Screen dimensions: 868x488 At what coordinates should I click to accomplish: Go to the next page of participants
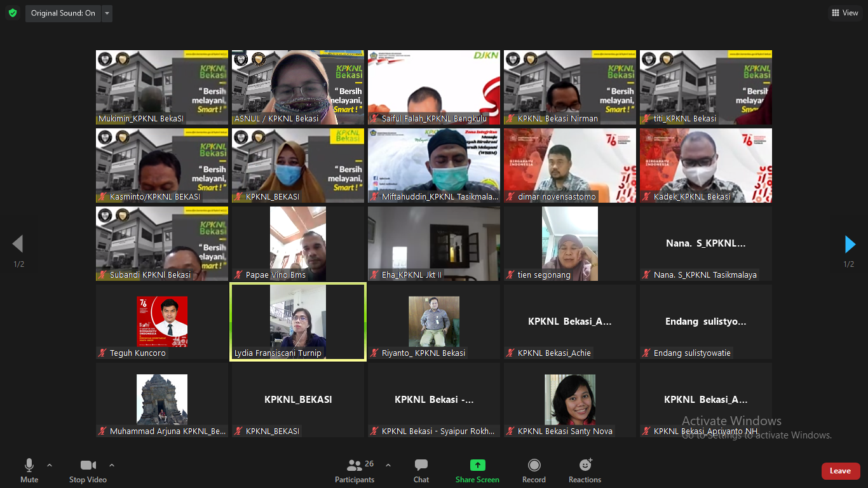(x=850, y=244)
